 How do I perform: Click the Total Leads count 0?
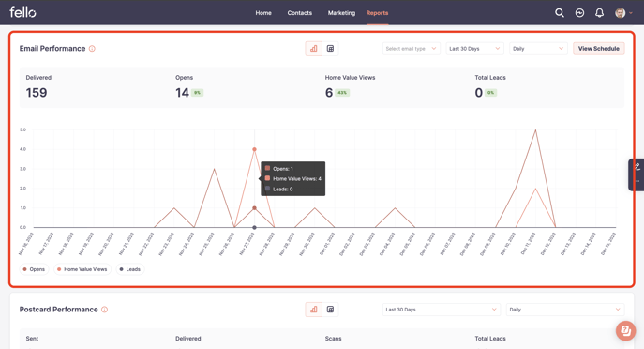click(478, 93)
